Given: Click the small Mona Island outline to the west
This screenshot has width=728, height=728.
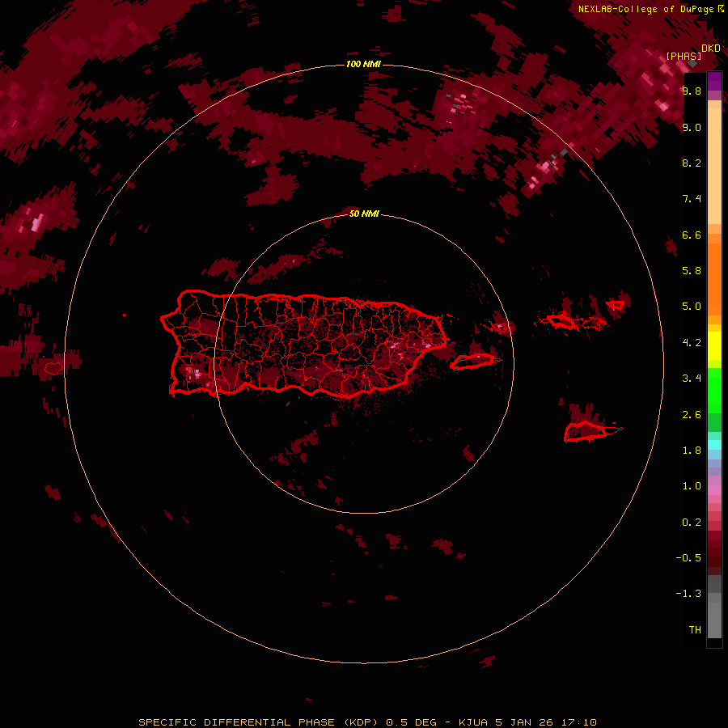Looking at the screenshot, I should [x=53, y=369].
